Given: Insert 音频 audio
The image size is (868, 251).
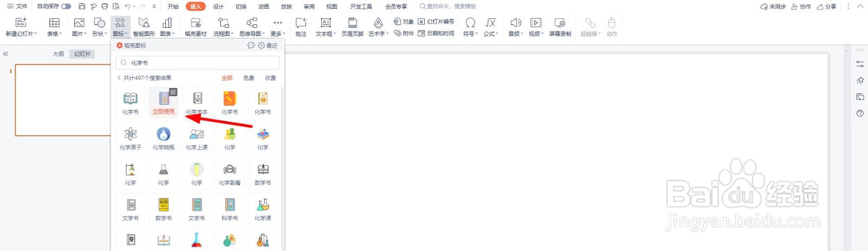Looking at the screenshot, I should point(515,27).
